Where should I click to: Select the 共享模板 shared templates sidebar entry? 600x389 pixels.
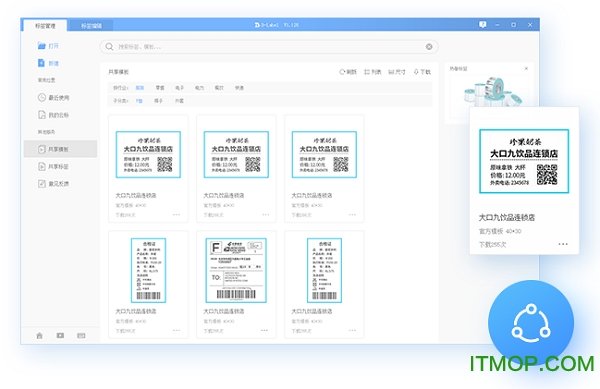[60, 149]
